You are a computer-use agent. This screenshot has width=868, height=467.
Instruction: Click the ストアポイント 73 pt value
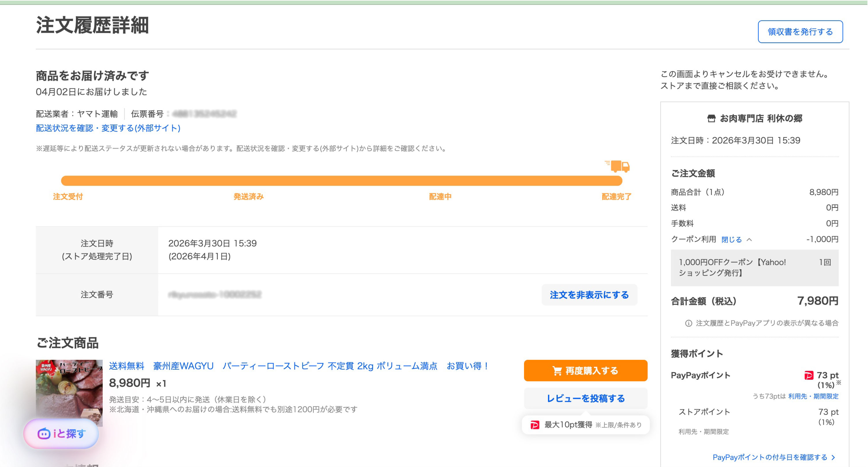(x=828, y=412)
